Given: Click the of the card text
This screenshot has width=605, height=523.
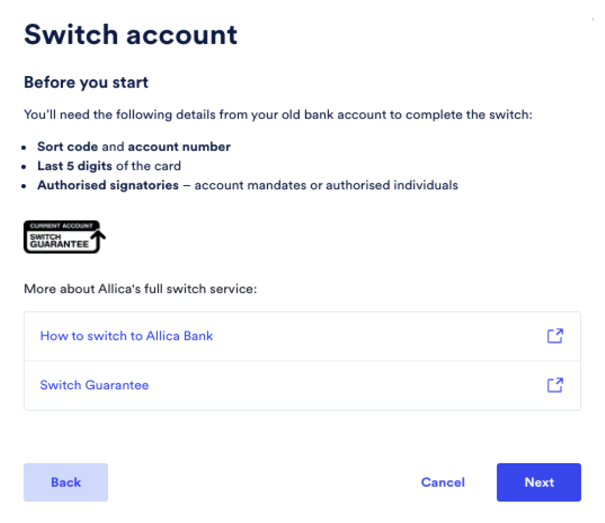Looking at the screenshot, I should click(149, 166).
